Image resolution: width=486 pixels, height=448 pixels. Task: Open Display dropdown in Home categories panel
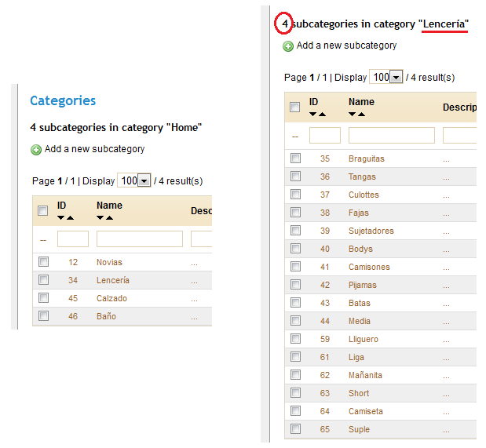coord(144,181)
